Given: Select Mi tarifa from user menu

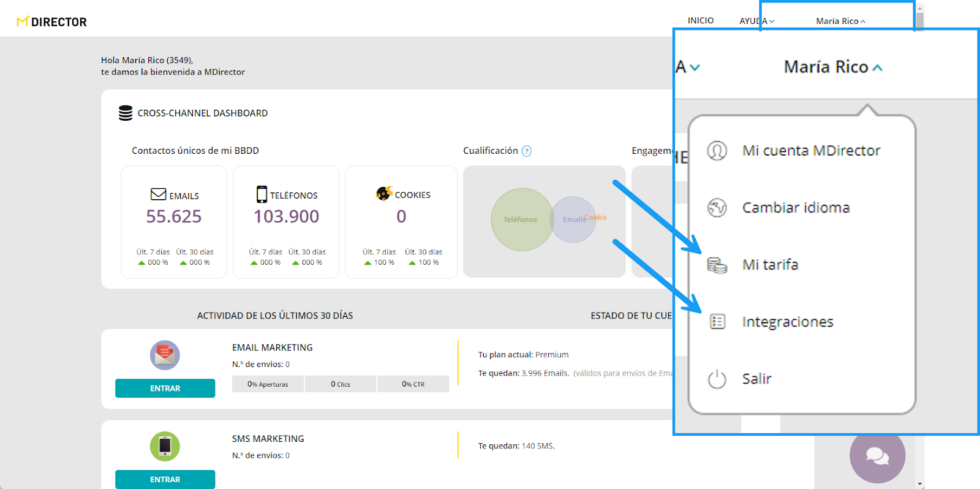Looking at the screenshot, I should coord(770,265).
